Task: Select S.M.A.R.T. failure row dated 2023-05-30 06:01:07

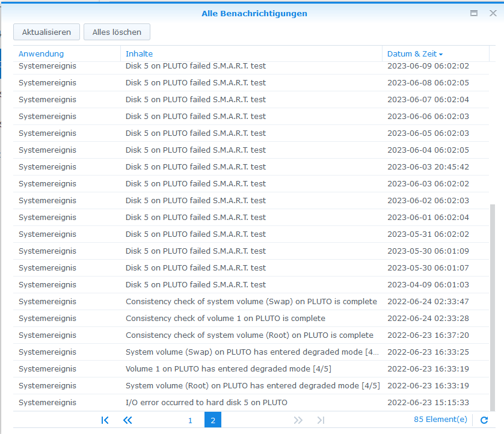Action: 251,268
